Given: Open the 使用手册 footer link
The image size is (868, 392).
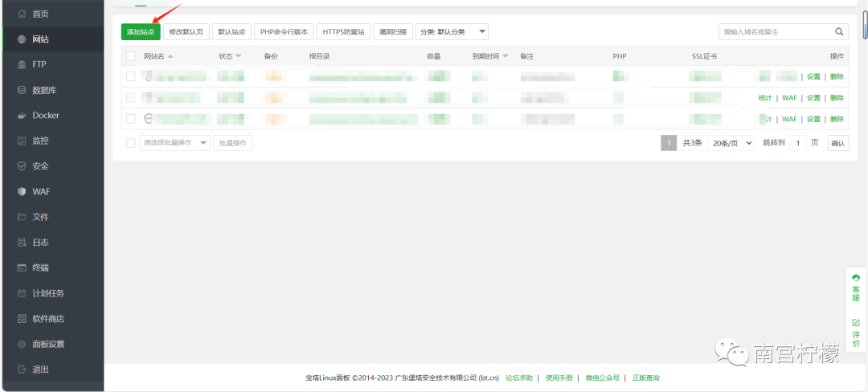Looking at the screenshot, I should point(559,378).
